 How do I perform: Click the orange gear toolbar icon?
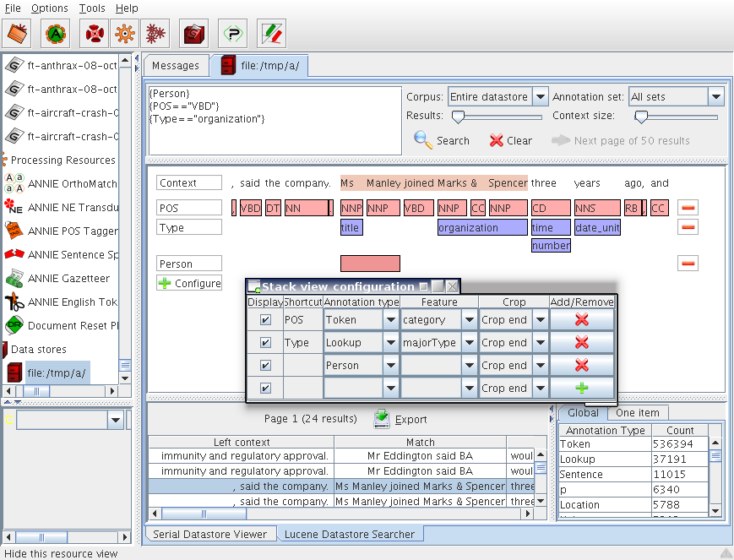(x=124, y=34)
